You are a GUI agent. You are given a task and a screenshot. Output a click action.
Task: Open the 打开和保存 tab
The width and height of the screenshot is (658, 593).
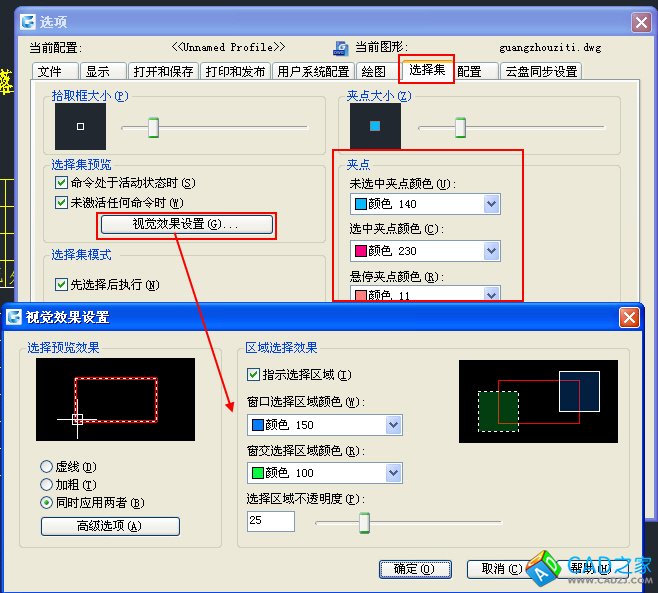click(163, 71)
